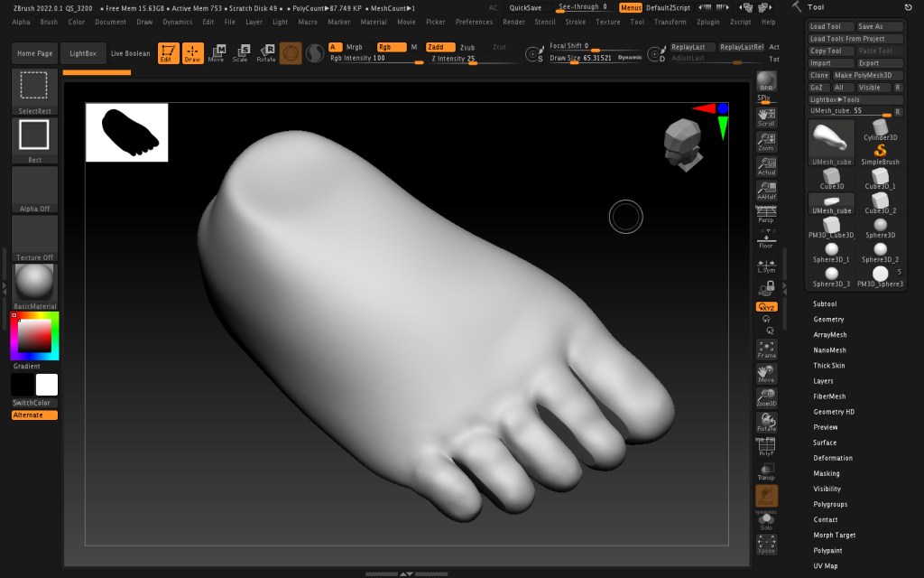This screenshot has width=924, height=578.
Task: Click the Frame mesh icon
Action: point(766,350)
